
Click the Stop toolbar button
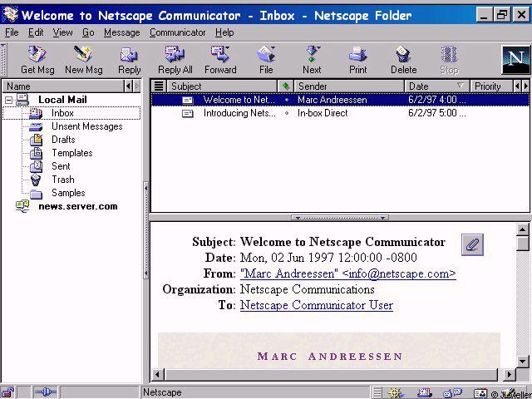(449, 60)
